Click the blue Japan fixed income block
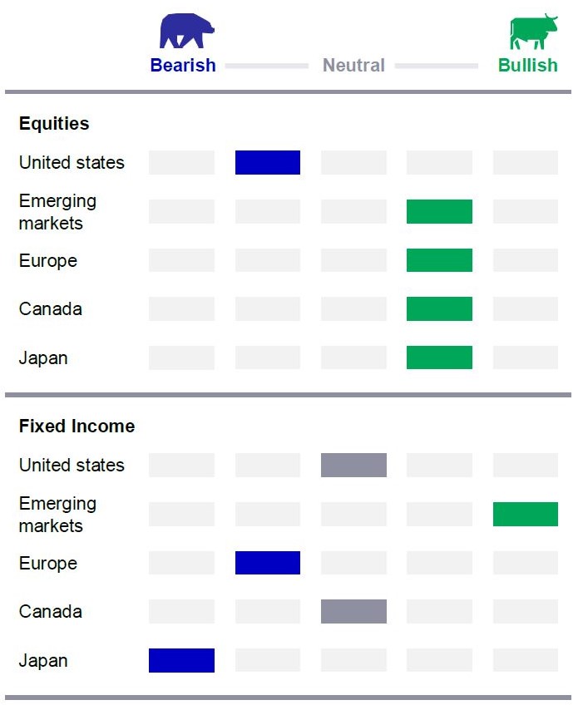 tap(182, 660)
